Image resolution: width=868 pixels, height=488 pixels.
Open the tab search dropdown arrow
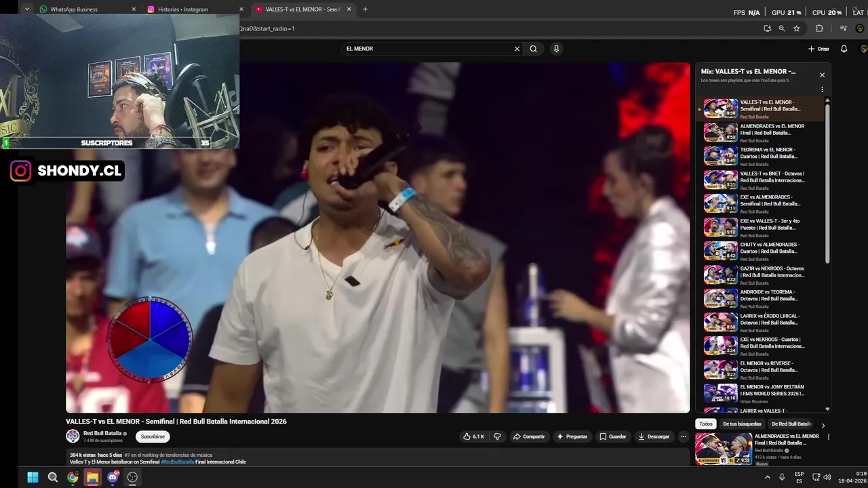point(26,9)
